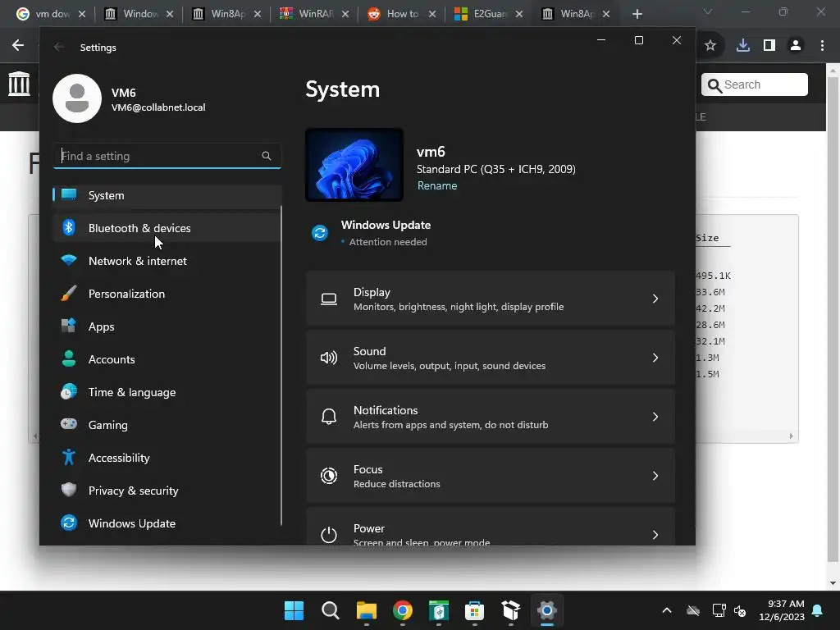
Task: Open Chrome three-dot menu
Action: tap(822, 46)
